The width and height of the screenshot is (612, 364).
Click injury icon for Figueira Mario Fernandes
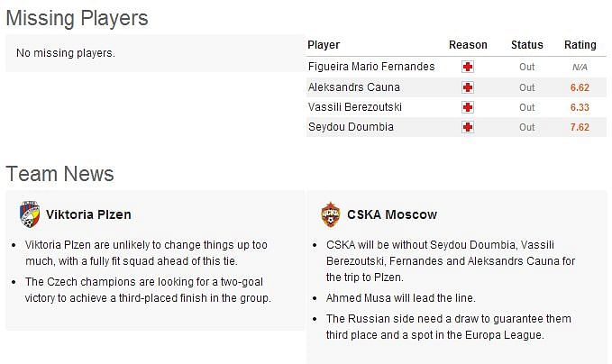coord(468,67)
